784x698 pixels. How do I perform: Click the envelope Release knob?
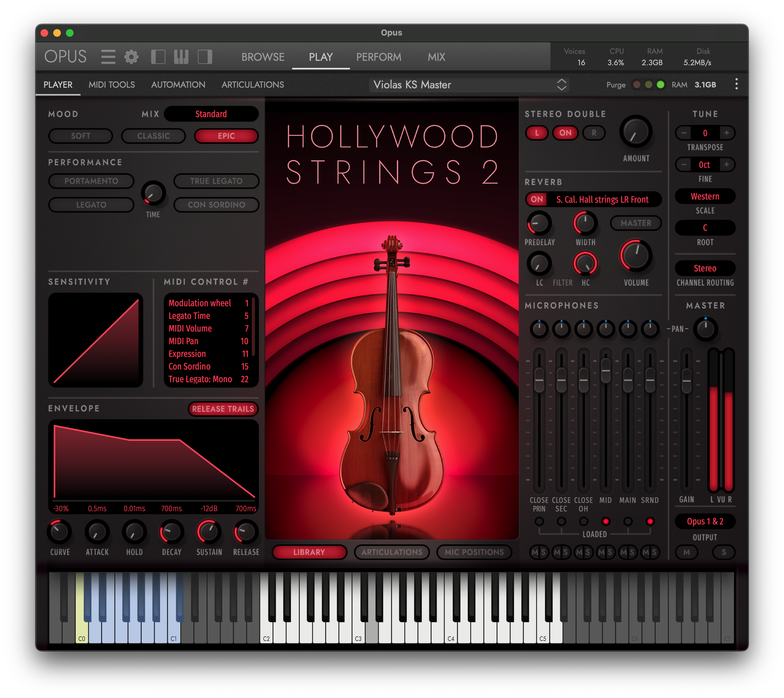point(246,531)
